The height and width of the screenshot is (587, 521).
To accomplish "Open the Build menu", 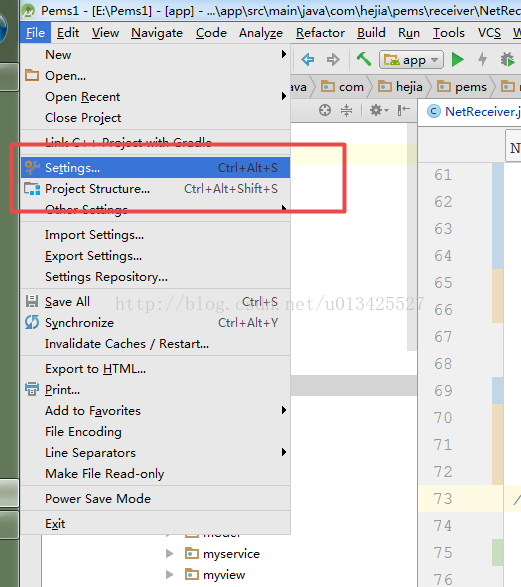I will point(371,33).
